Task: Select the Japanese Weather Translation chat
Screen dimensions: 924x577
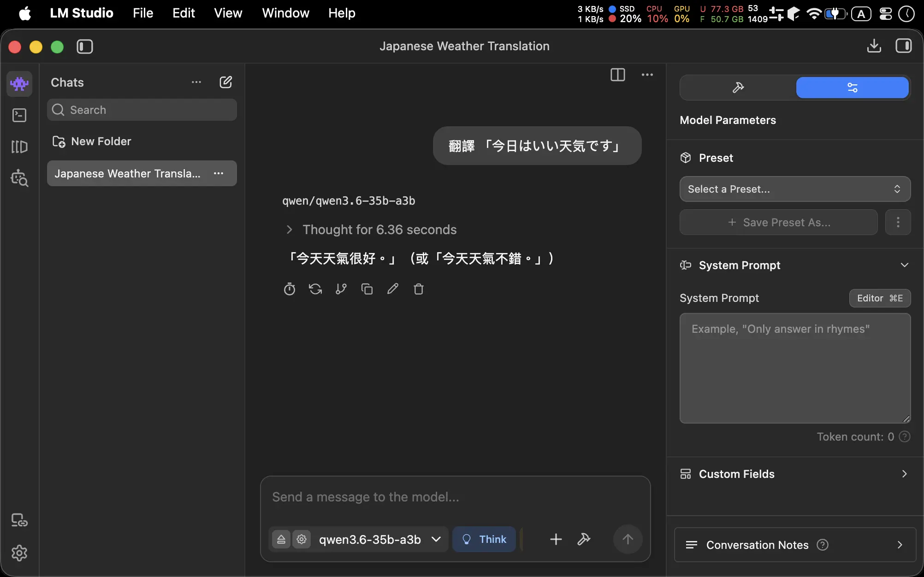Action: click(x=142, y=173)
